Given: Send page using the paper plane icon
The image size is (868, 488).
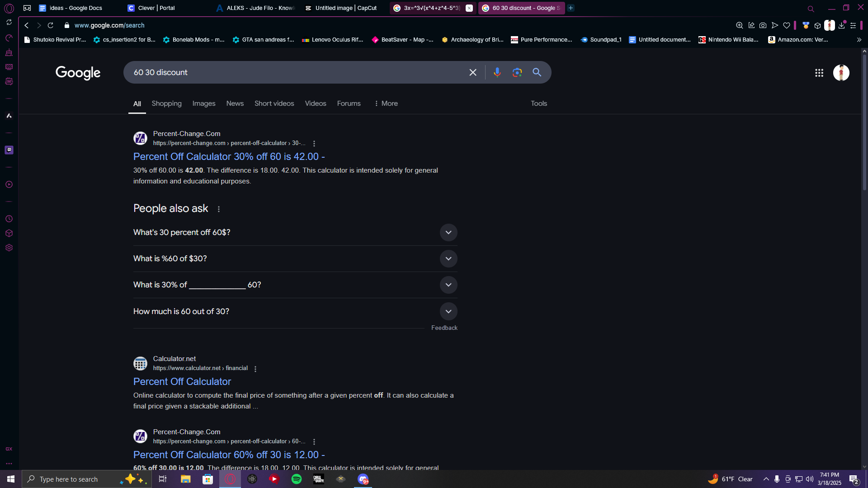Looking at the screenshot, I should click(x=775, y=25).
